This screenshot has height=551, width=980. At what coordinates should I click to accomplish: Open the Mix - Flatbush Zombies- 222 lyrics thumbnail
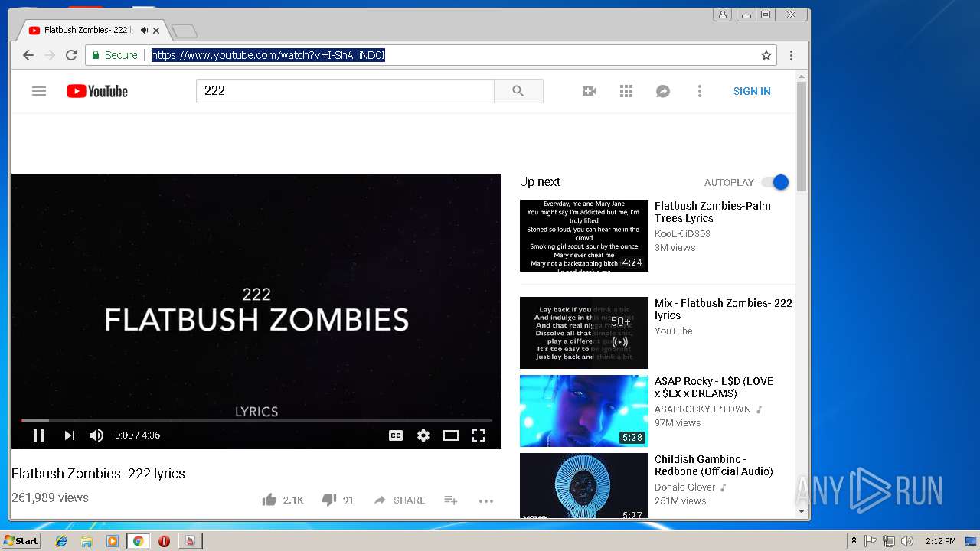point(584,333)
